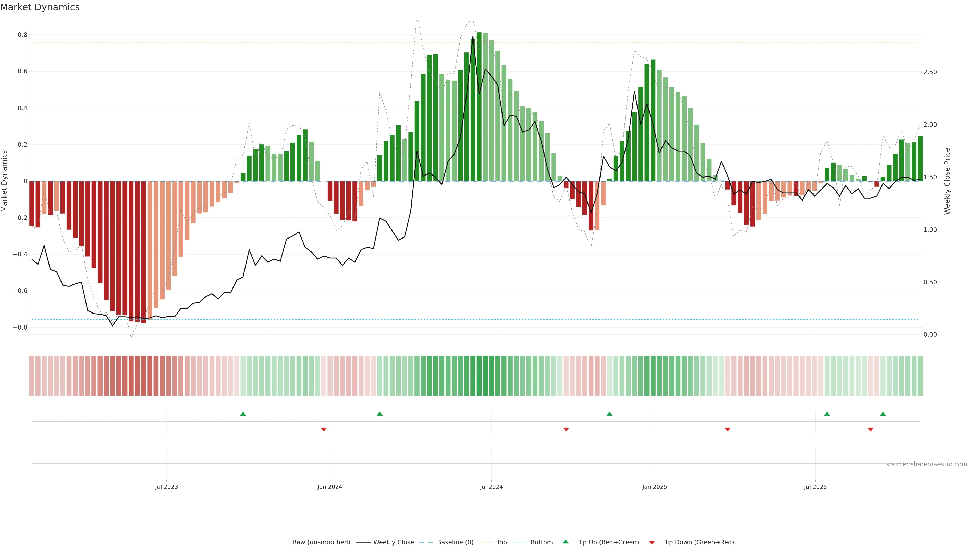Click the last red Flip Down triangle marker
Screen dimensions: 980x551
871,429
